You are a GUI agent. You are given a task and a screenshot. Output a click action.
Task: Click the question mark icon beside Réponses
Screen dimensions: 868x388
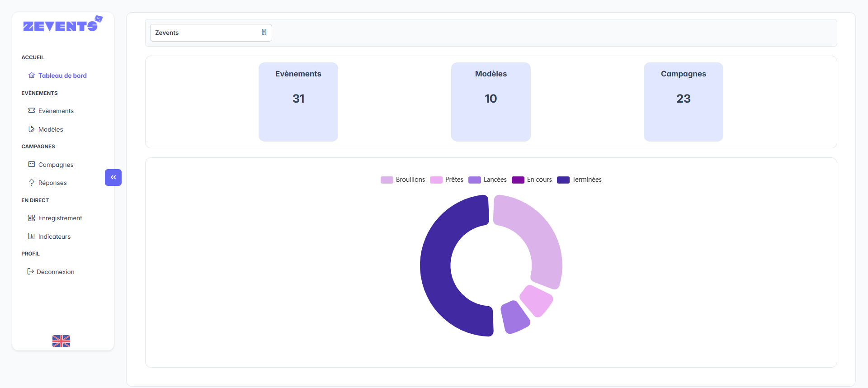tap(32, 183)
